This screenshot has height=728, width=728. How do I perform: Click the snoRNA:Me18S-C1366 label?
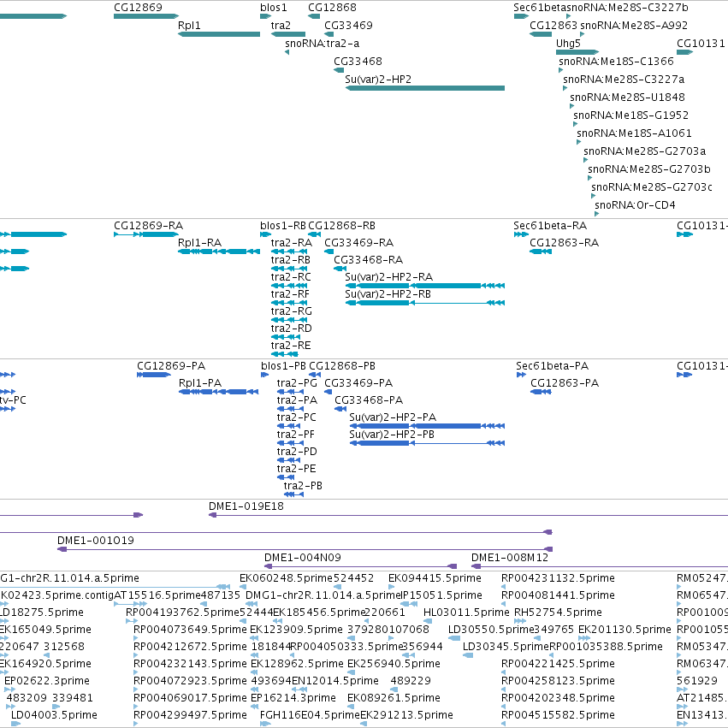point(616,62)
